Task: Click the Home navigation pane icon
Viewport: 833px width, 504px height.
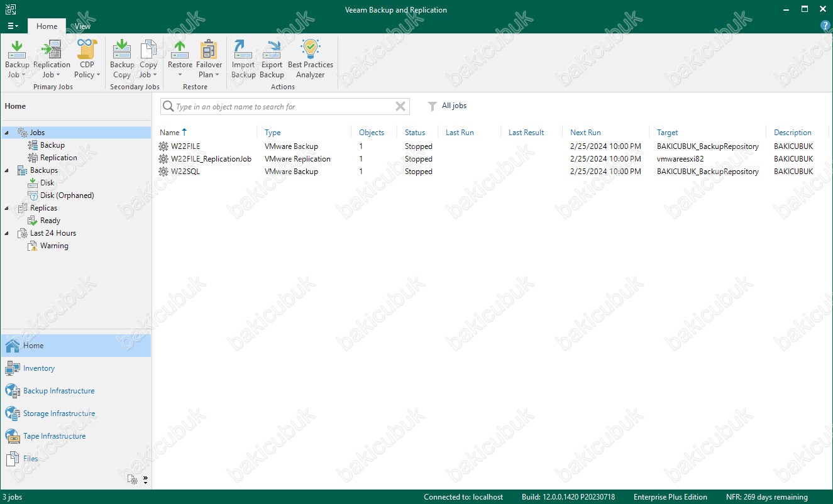Action: tap(13, 346)
